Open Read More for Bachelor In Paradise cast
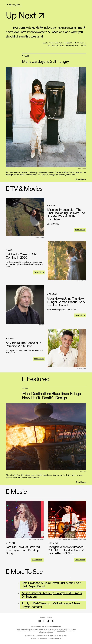The width and height of the screenshot is (92, 644). click(x=39, y=358)
